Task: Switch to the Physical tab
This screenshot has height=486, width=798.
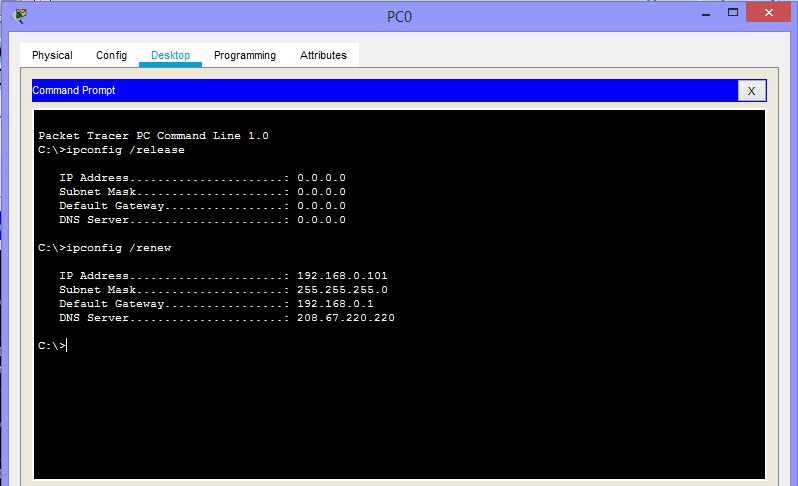Action: pos(52,56)
